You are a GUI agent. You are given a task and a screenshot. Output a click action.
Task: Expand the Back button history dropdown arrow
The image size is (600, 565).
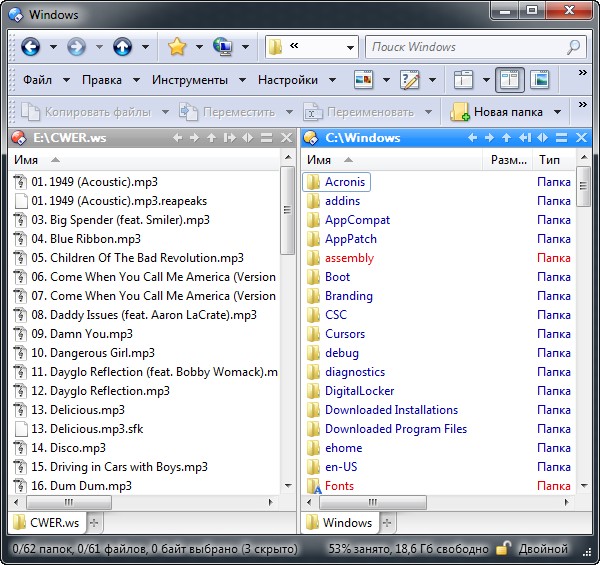coord(53,47)
